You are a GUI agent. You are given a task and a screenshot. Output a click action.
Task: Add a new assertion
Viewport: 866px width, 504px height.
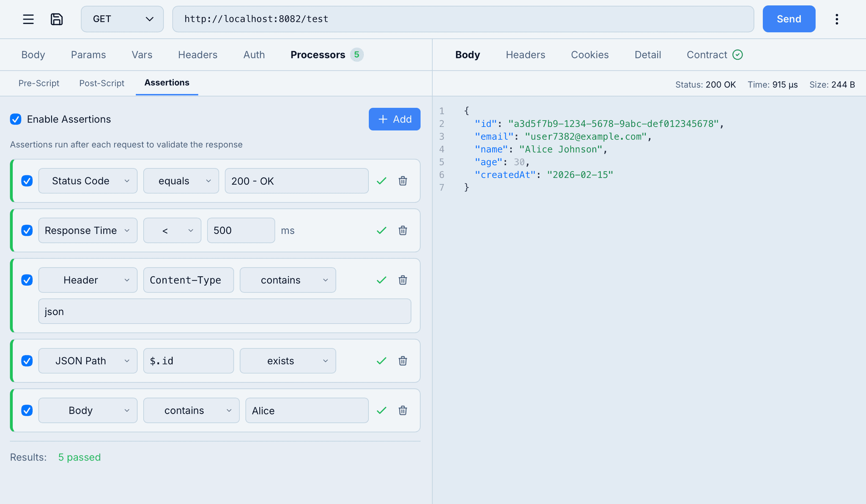394,119
